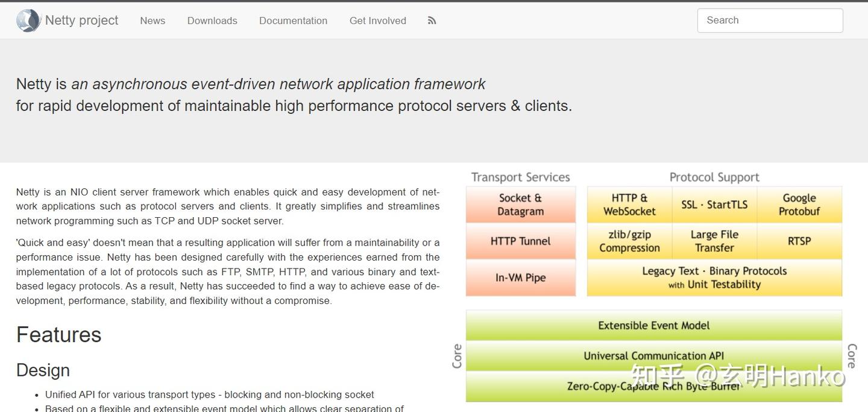The width and height of the screenshot is (868, 412).
Task: Select the Socket & Datagram block
Action: 520,205
